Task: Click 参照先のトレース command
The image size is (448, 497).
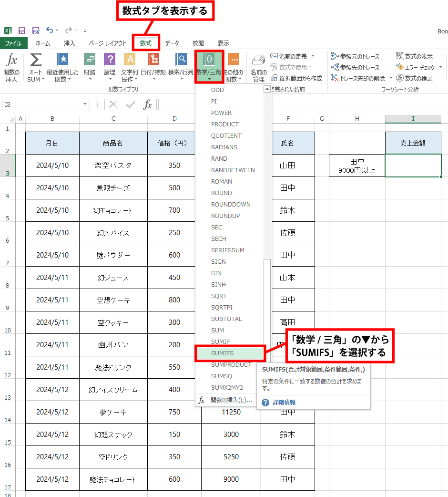Action: point(355,67)
